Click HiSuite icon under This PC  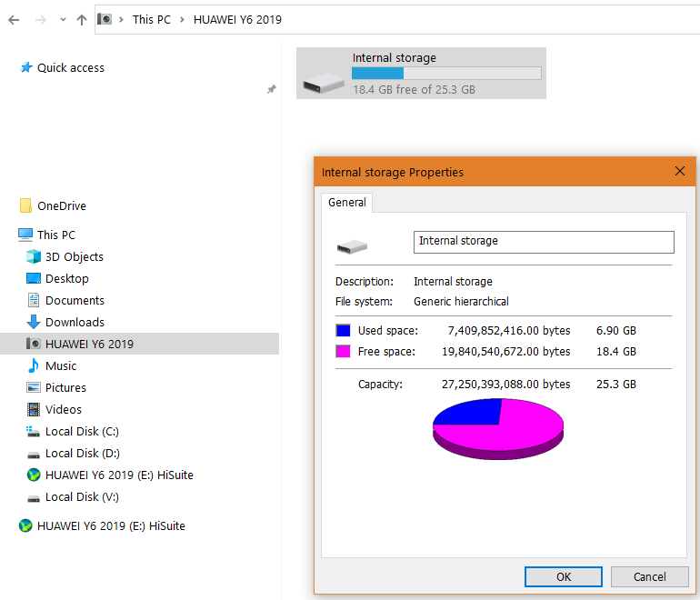pyautogui.click(x=34, y=475)
